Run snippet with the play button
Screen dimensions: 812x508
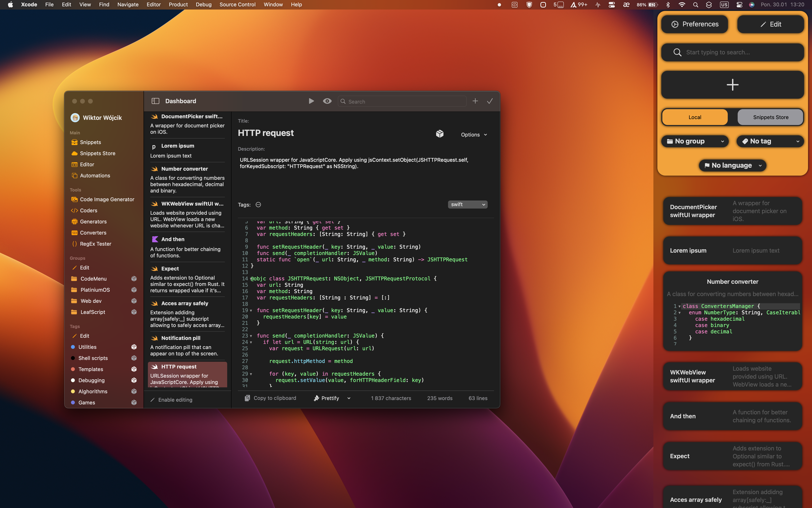(x=311, y=101)
